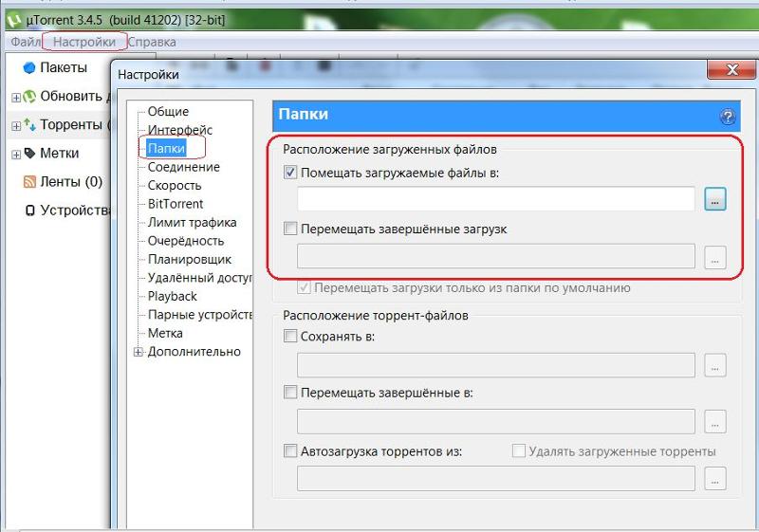Screen dimensions: 759x532
Task: Click the Устройства device icon
Action: coord(30,211)
